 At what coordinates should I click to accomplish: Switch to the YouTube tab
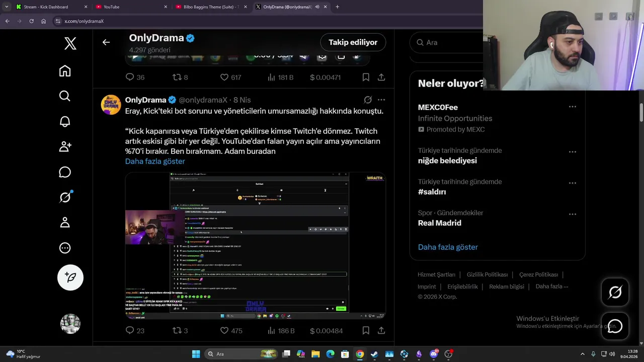coord(132,7)
